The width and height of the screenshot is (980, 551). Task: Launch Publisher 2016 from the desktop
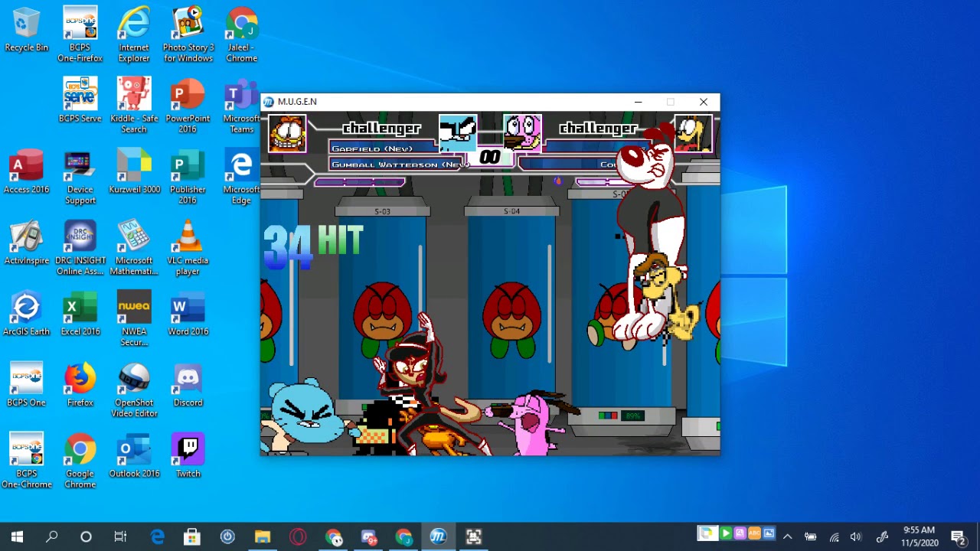pyautogui.click(x=188, y=178)
